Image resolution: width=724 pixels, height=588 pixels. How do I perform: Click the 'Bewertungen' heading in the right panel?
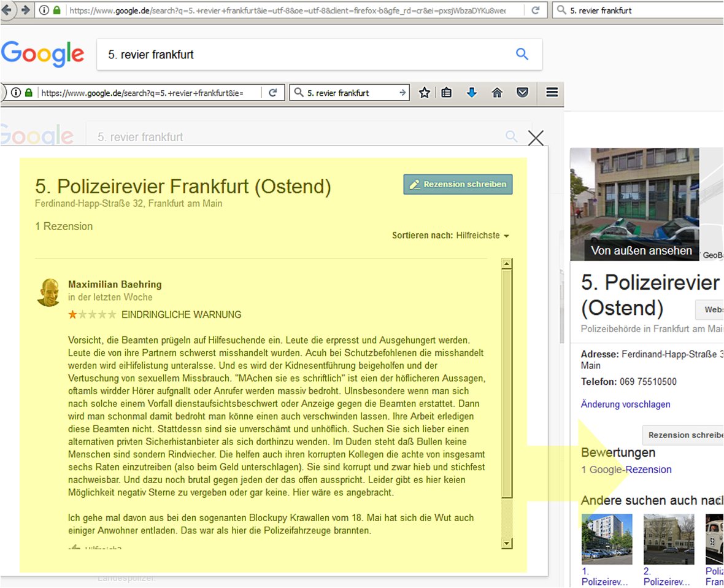coord(618,453)
